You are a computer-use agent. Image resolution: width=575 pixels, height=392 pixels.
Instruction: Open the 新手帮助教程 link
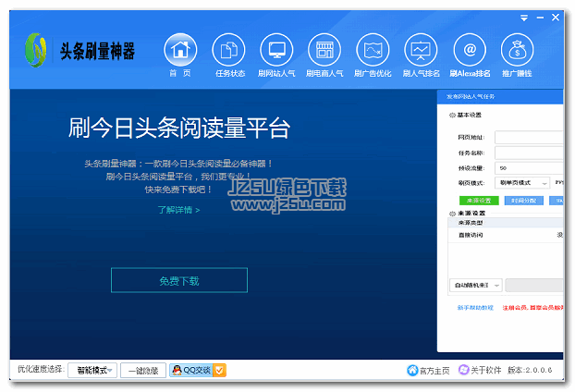(x=475, y=308)
